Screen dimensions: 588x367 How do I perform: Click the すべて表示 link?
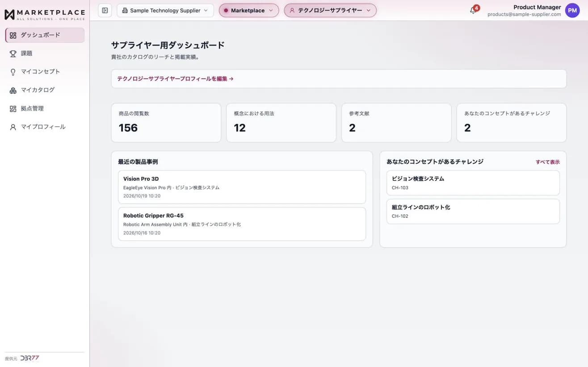point(548,162)
